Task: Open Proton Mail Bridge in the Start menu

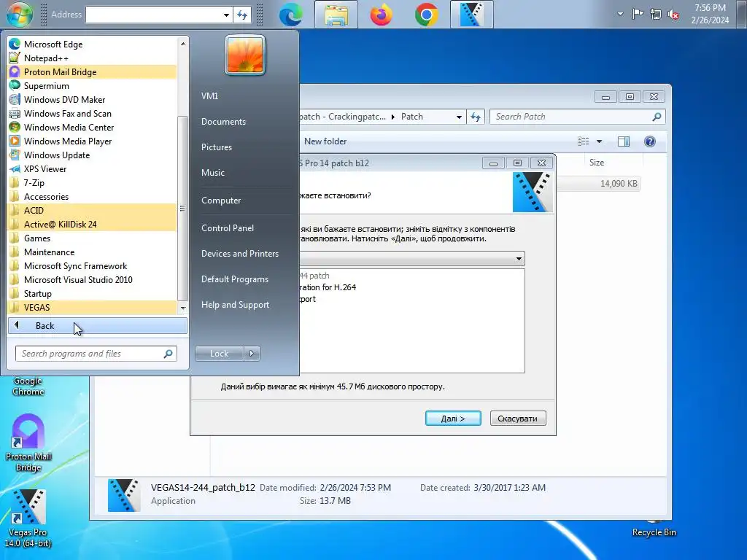Action: [92, 72]
